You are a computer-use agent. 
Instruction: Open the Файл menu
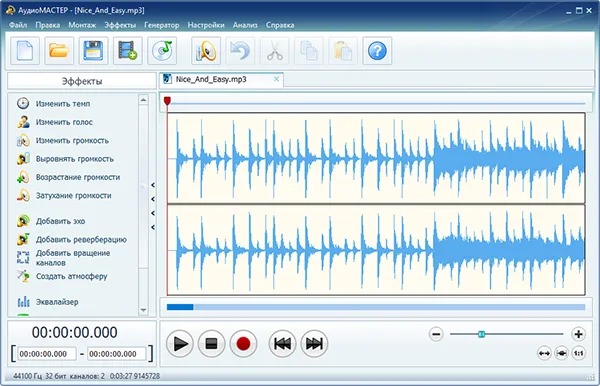click(x=18, y=25)
